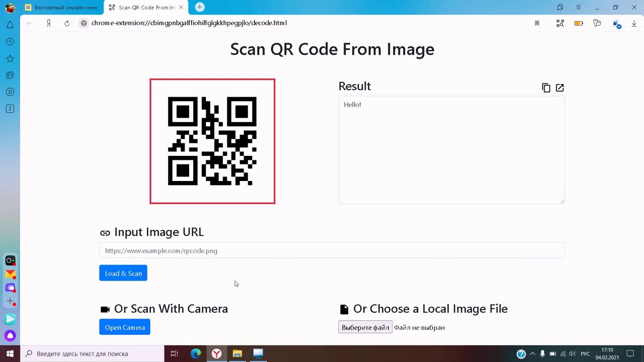Click the Load & Scan button

coord(123,273)
